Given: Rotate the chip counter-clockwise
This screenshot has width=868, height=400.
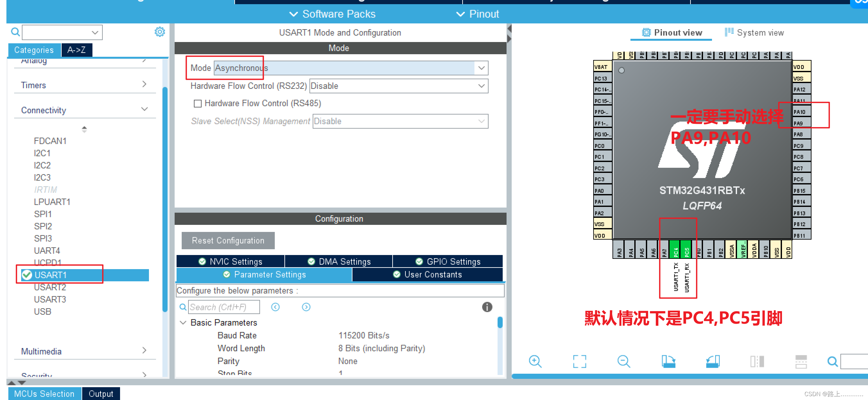Looking at the screenshot, I should pos(713,361).
